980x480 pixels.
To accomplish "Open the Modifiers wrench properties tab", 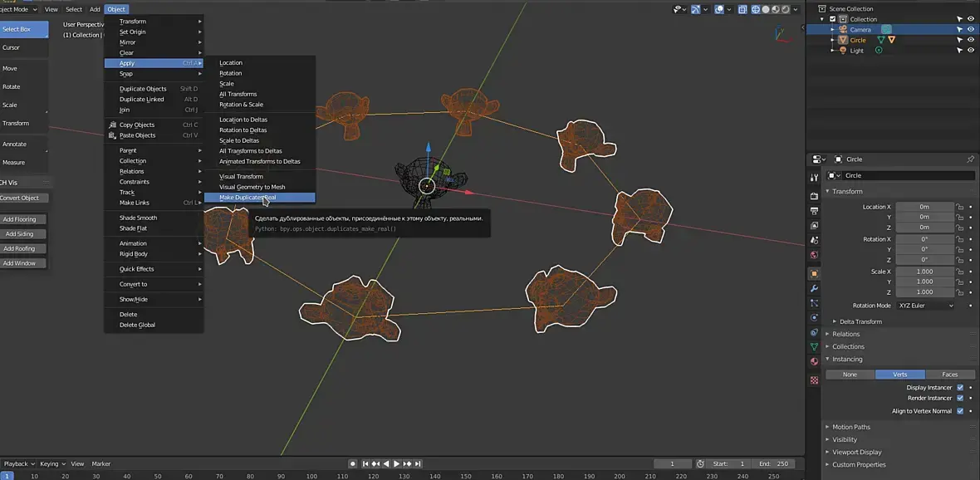I will (x=814, y=288).
